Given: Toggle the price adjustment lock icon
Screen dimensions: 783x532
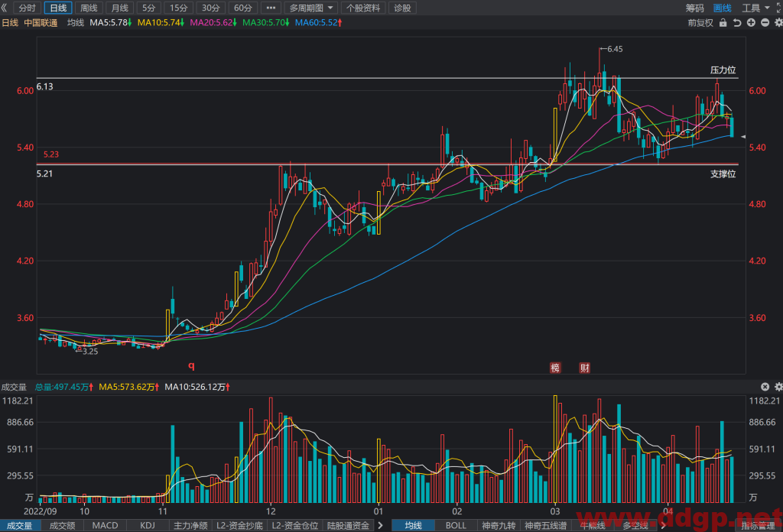Looking at the screenshot, I should 723,22.
